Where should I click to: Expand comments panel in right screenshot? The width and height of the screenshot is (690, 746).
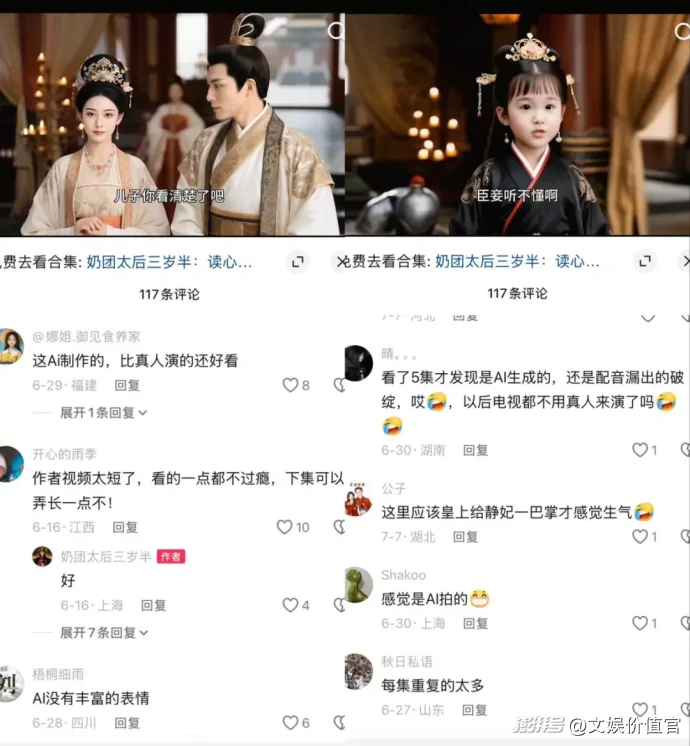(x=645, y=261)
